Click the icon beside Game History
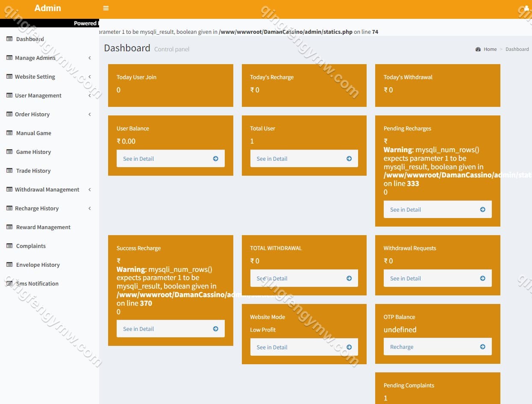Screen dimensions: 532x404 tap(9, 152)
